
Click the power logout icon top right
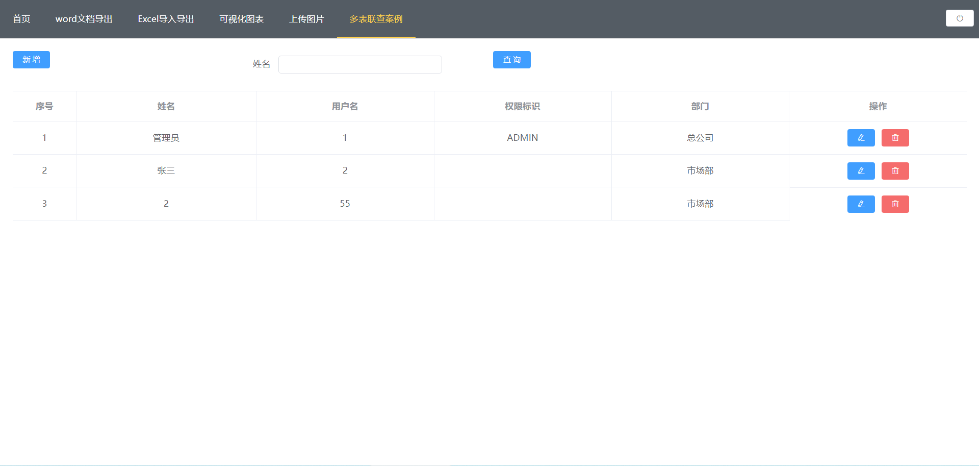point(960,18)
